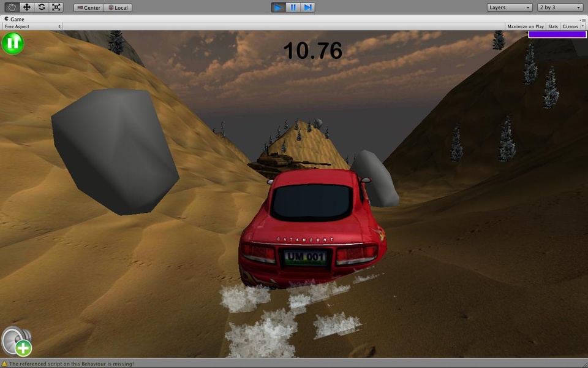Screen dimensions: 588x368
Task: Click the missing script warning message
Action: pyautogui.click(x=71, y=364)
